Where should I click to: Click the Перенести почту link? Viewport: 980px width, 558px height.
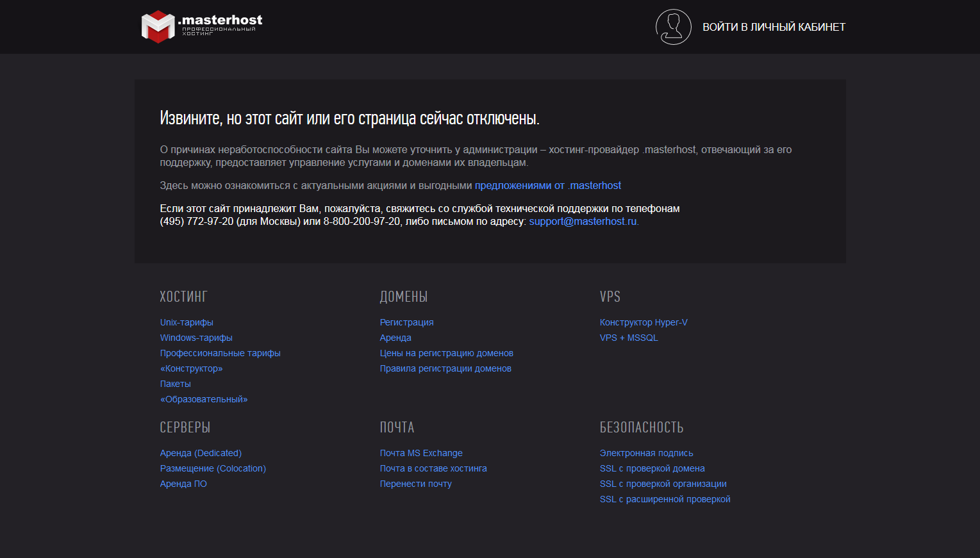click(x=416, y=484)
